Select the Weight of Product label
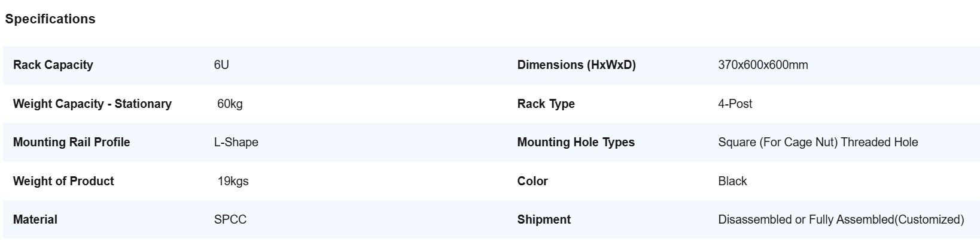Image resolution: width=980 pixels, height=241 pixels. click(63, 181)
